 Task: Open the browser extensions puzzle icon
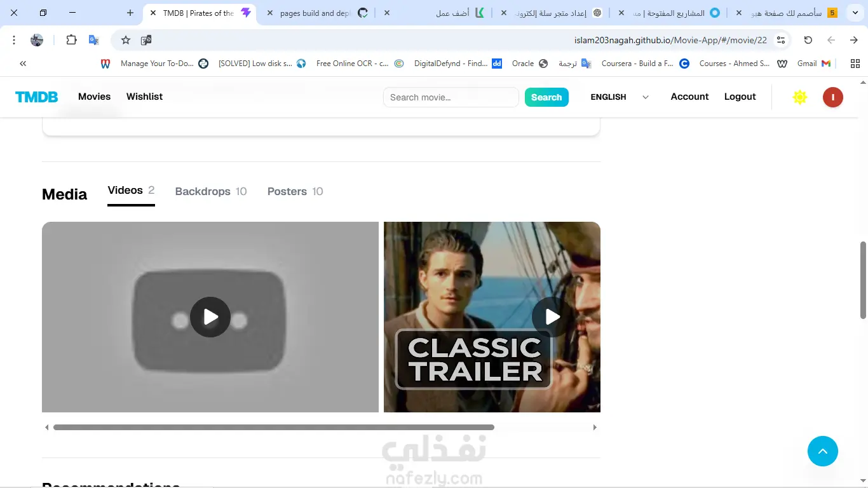(71, 40)
